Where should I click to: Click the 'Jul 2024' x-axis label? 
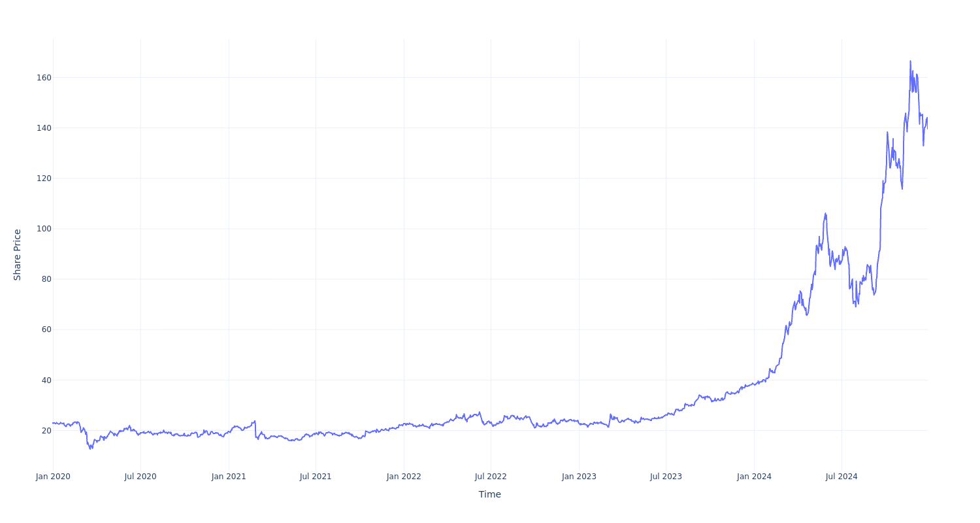(841, 477)
